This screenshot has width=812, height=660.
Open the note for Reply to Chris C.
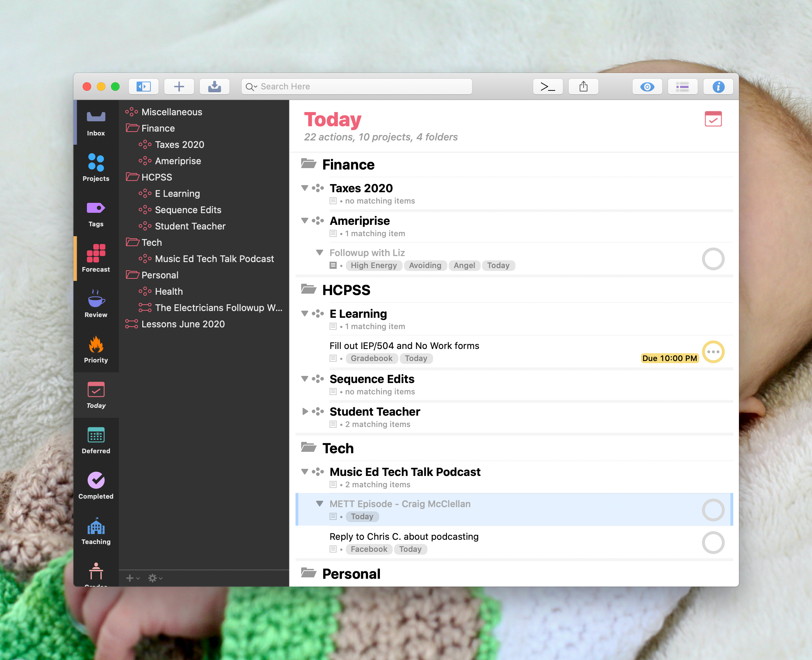(333, 549)
